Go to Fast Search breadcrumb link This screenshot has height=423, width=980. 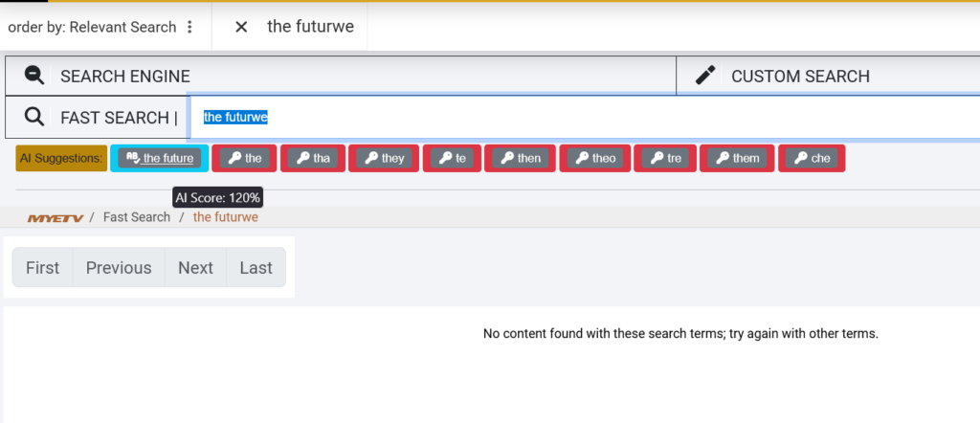(x=136, y=217)
